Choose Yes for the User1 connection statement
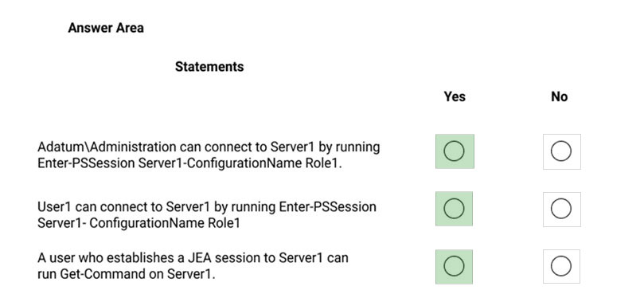The height and width of the screenshot is (298, 644). pyautogui.click(x=455, y=209)
